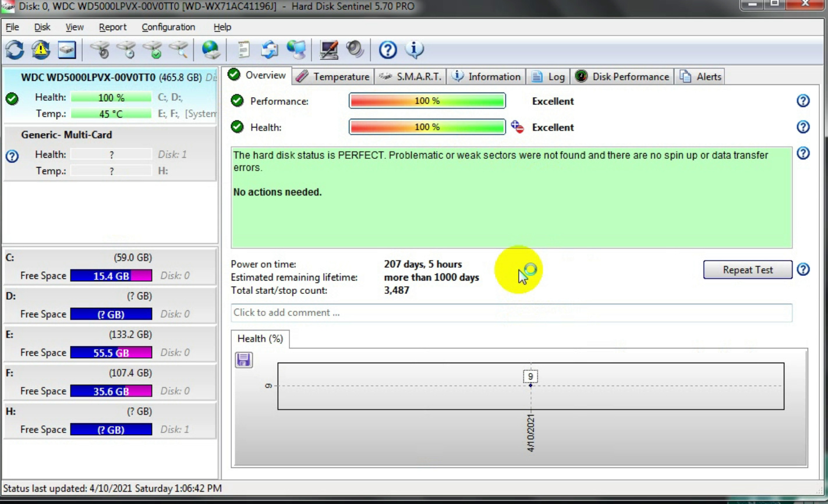Click F: free space 35.6 GB bar

(x=111, y=391)
